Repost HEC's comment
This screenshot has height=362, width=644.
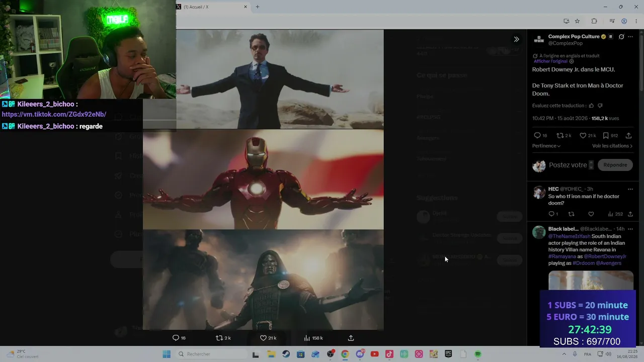click(x=571, y=214)
